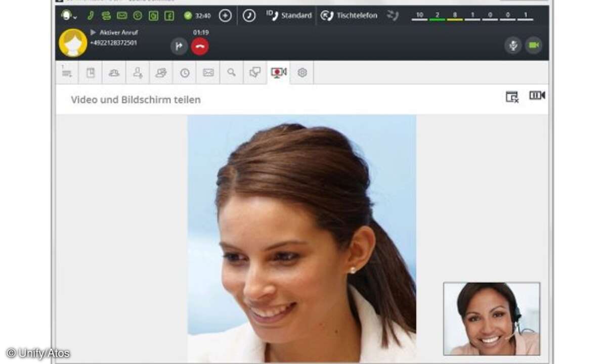This screenshot has width=607, height=364.
Task: Click the green callback channel icon
Action: point(106,16)
